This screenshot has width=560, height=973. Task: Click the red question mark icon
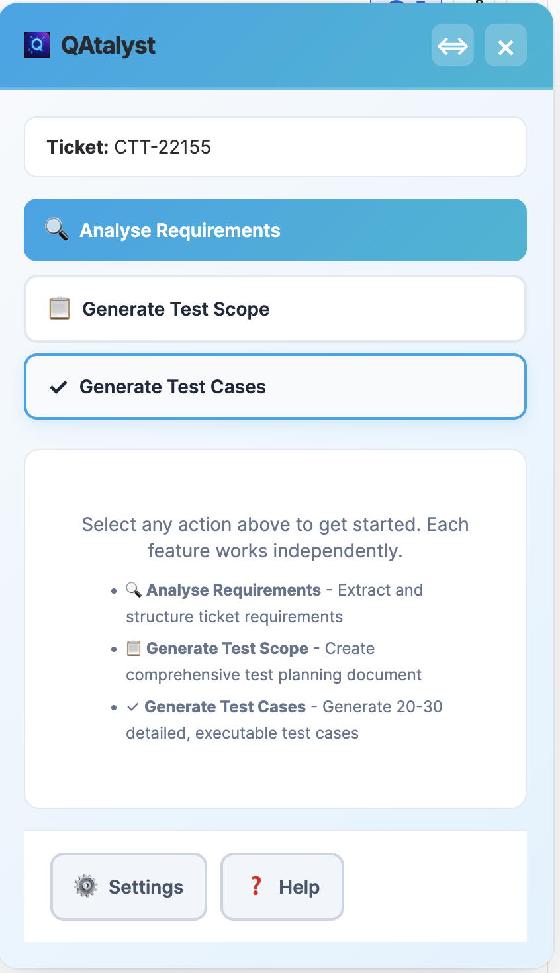pyautogui.click(x=256, y=886)
